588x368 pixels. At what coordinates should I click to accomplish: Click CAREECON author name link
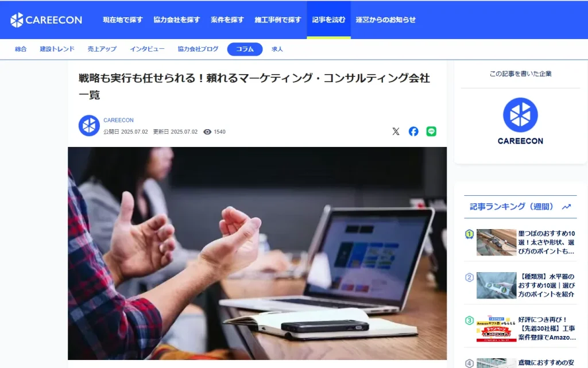[x=118, y=121]
